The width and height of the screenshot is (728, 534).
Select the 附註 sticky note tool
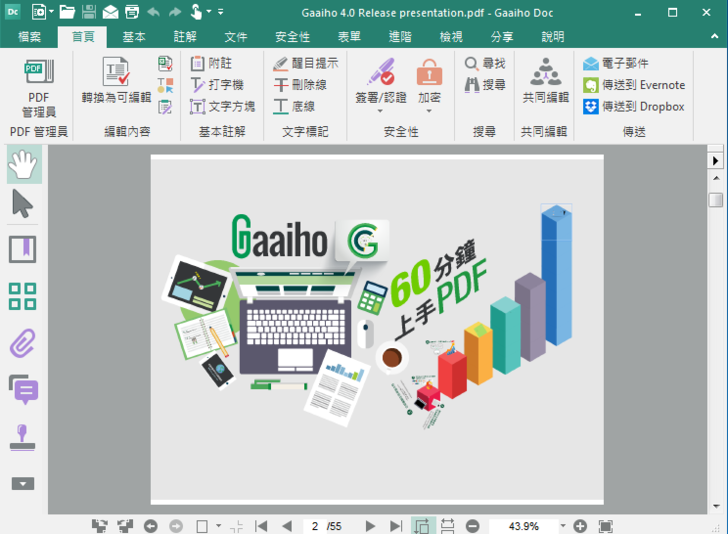click(211, 63)
